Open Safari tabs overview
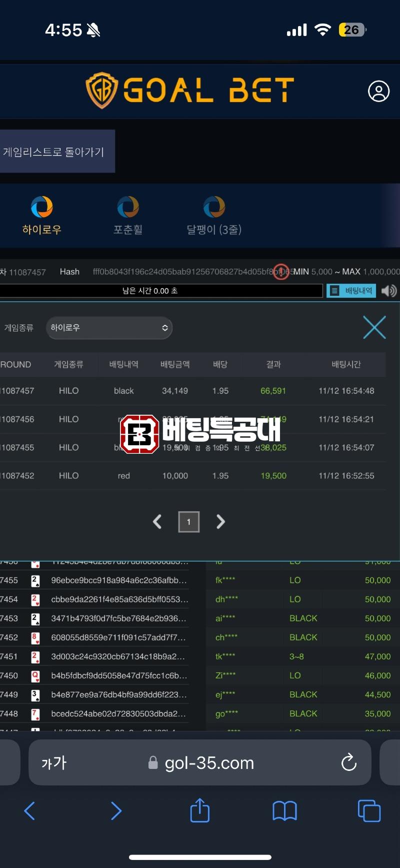 pyautogui.click(x=369, y=811)
